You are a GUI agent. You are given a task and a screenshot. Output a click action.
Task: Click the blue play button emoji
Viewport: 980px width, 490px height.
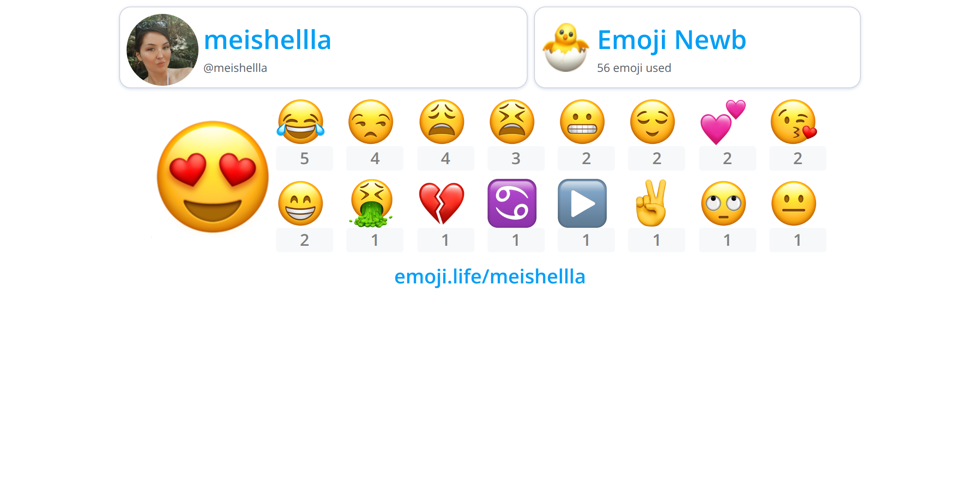[582, 203]
